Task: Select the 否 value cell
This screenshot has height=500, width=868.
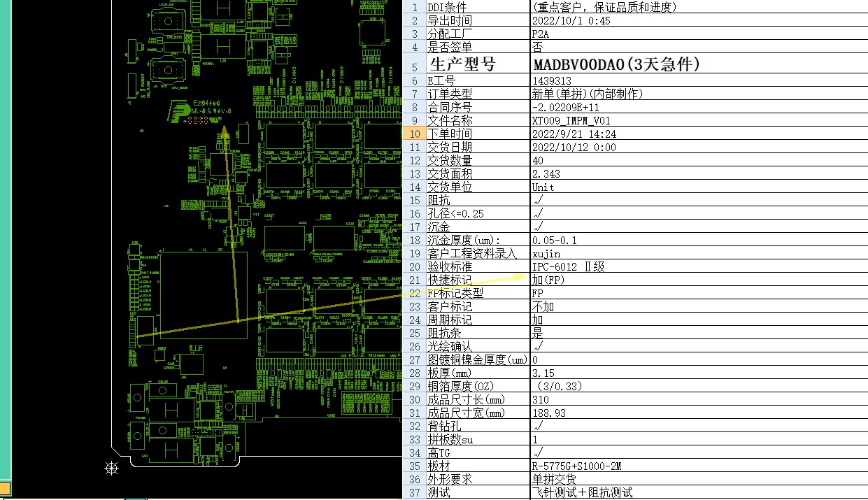Action: pyautogui.click(x=699, y=47)
